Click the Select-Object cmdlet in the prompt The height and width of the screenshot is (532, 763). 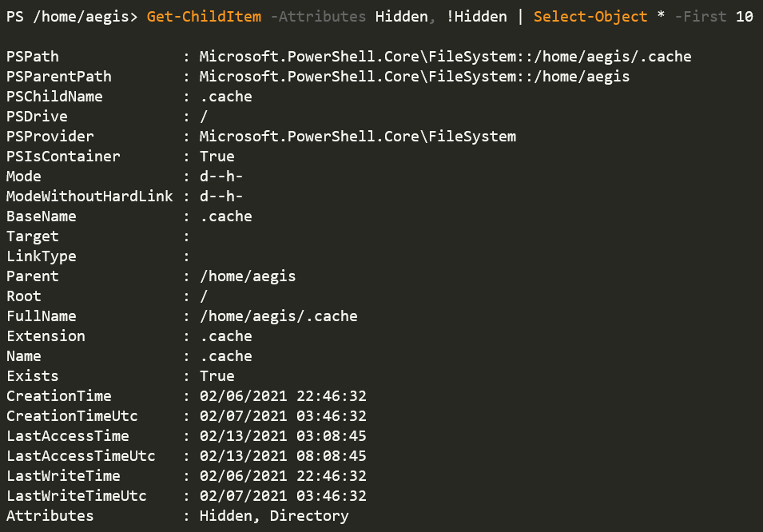pyautogui.click(x=590, y=17)
